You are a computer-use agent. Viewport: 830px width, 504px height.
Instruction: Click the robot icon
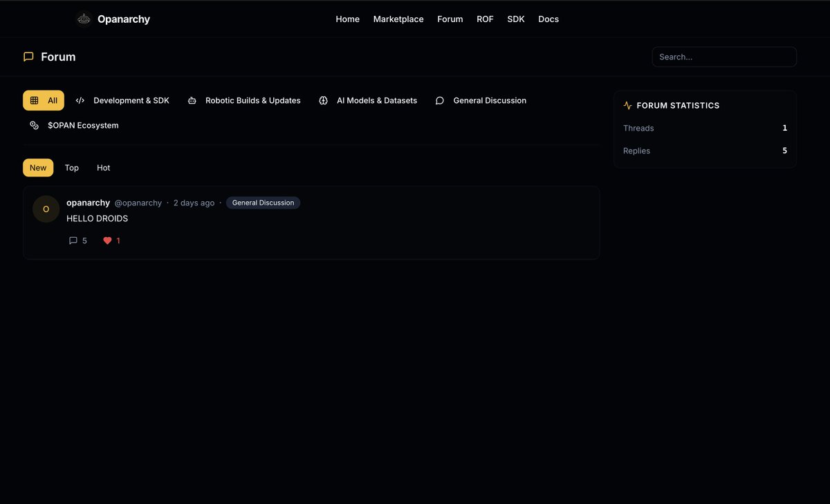192,100
